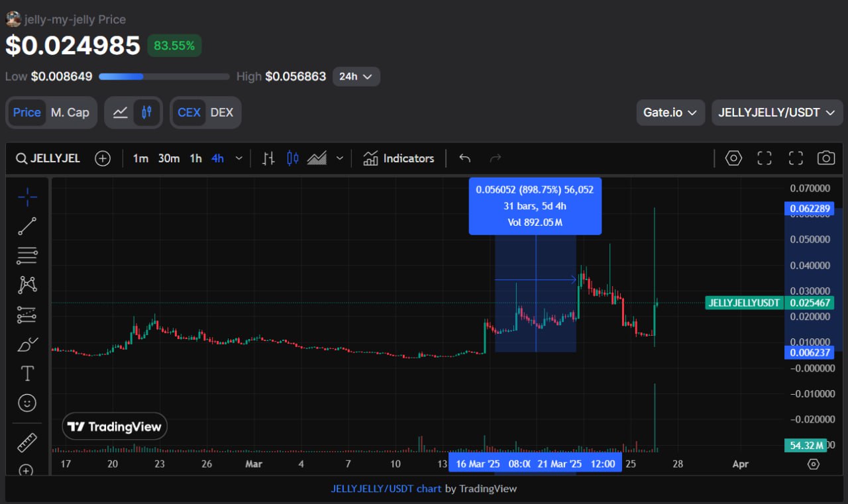
Task: Toggle the Price view
Action: [x=27, y=113]
